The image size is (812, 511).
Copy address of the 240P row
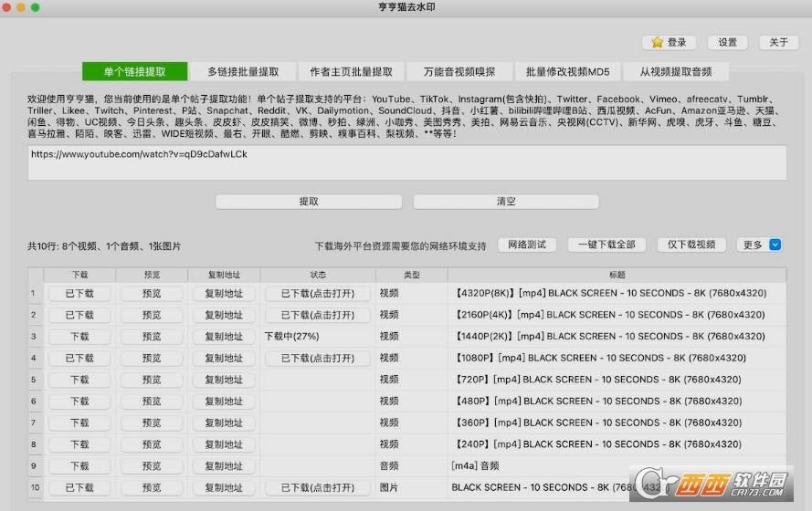(224, 444)
